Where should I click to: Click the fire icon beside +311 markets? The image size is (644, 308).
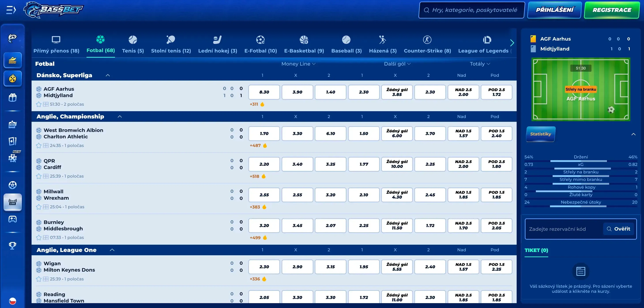click(262, 104)
